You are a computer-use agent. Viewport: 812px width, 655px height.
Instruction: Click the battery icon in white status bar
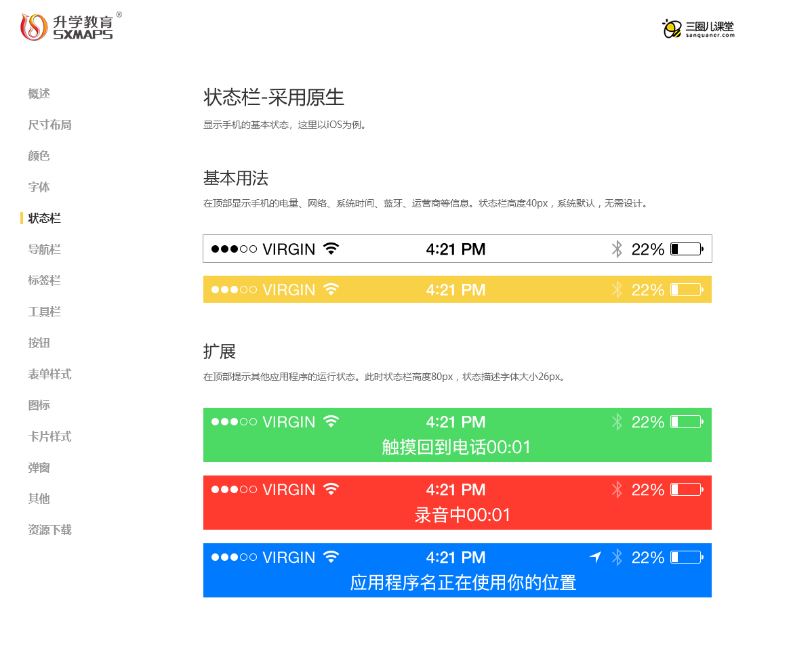687,249
